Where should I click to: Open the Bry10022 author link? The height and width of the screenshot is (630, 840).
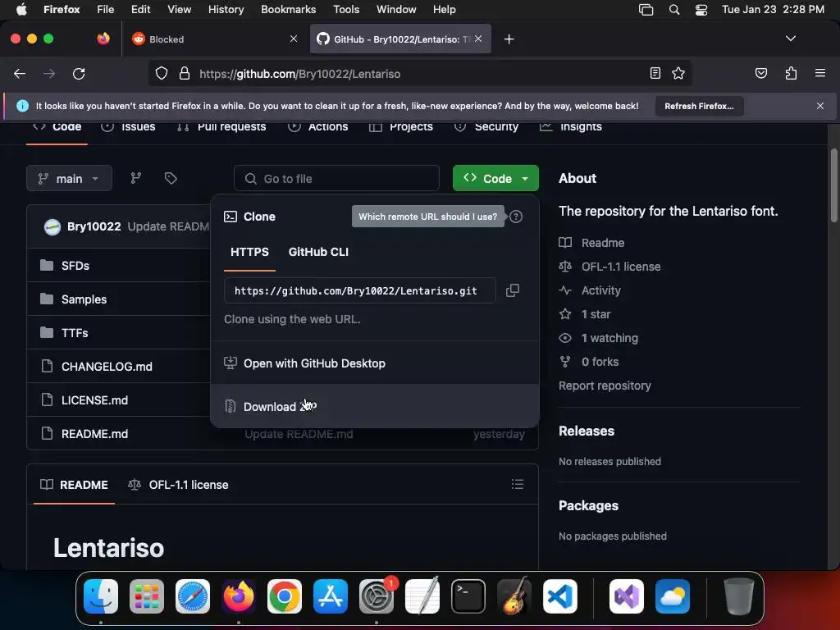[94, 226]
